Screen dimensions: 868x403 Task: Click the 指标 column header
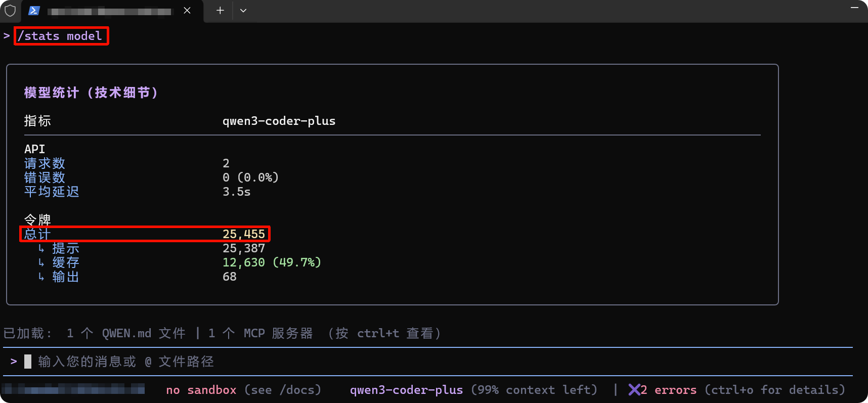coord(37,121)
